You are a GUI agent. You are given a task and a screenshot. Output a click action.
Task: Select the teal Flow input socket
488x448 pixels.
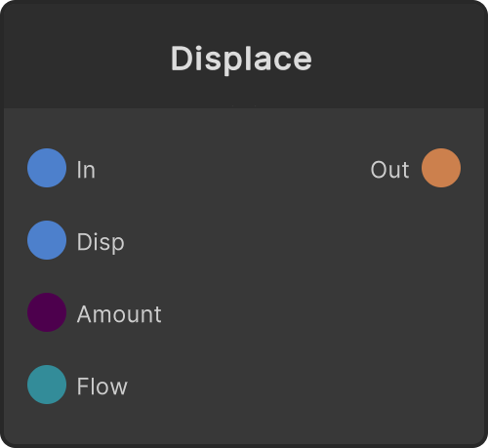click(47, 385)
